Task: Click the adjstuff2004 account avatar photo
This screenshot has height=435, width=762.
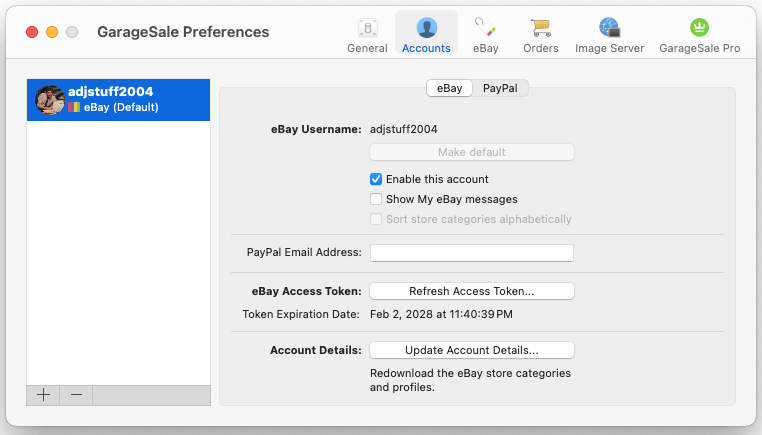Action: click(50, 100)
